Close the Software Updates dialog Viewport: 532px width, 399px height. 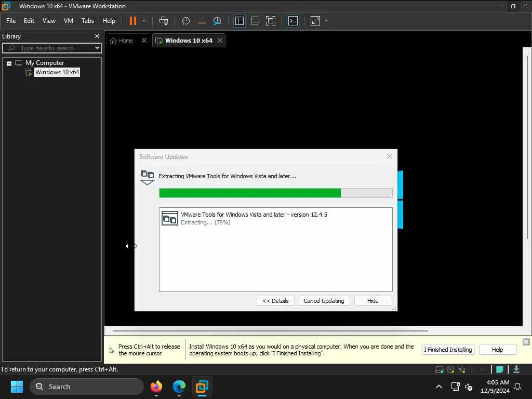click(390, 156)
